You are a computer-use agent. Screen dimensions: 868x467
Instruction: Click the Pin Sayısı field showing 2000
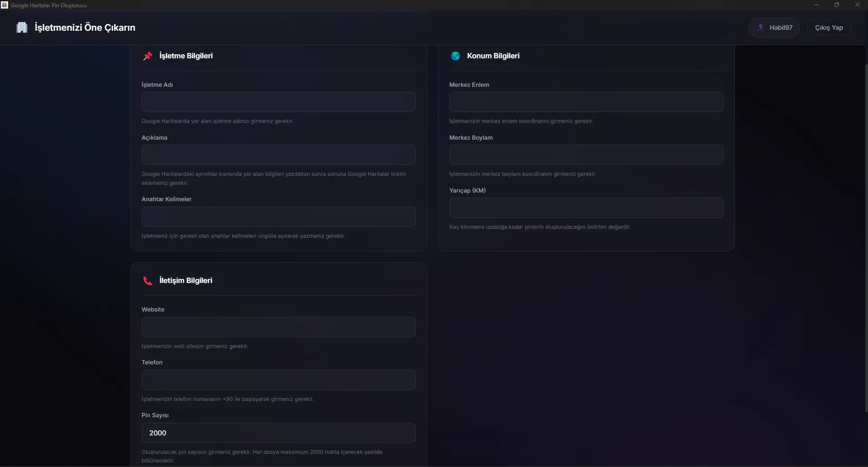[278, 433]
